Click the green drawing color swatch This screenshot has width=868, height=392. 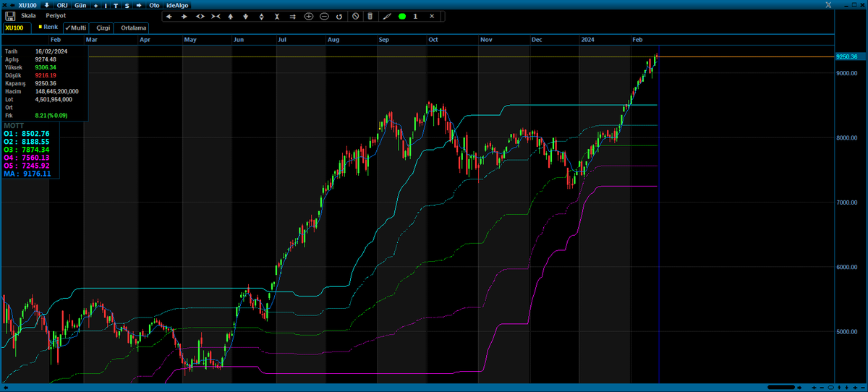coord(401,16)
